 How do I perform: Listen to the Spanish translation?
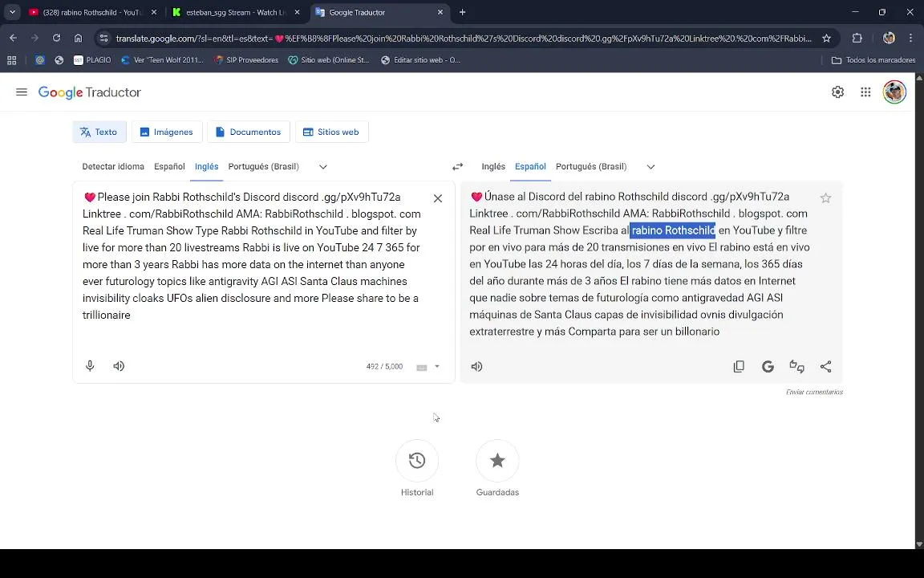(476, 367)
